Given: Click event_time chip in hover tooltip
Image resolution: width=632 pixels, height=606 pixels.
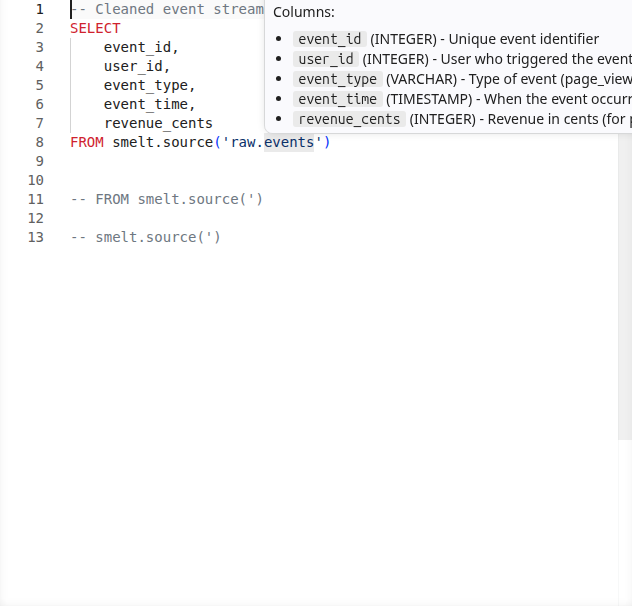Looking at the screenshot, I should coord(338,99).
